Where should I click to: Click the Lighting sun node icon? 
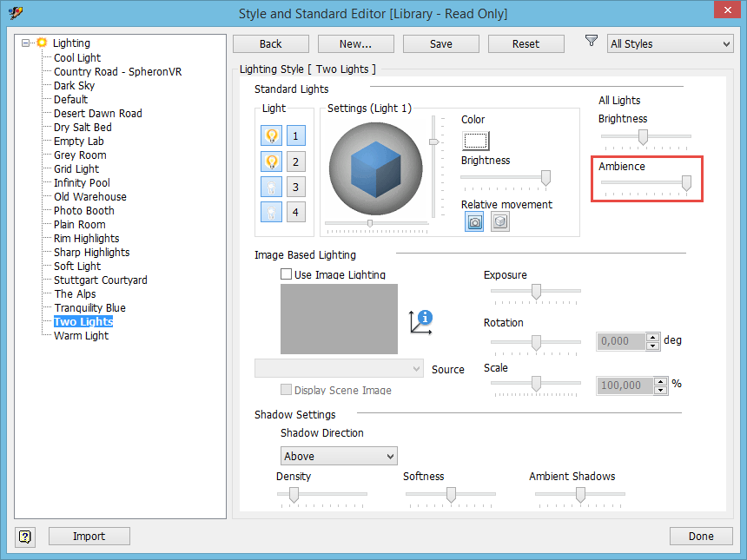pyautogui.click(x=42, y=43)
